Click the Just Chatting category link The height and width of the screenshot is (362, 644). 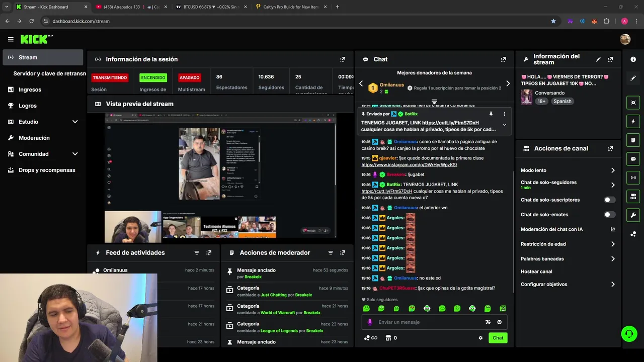click(x=273, y=295)
